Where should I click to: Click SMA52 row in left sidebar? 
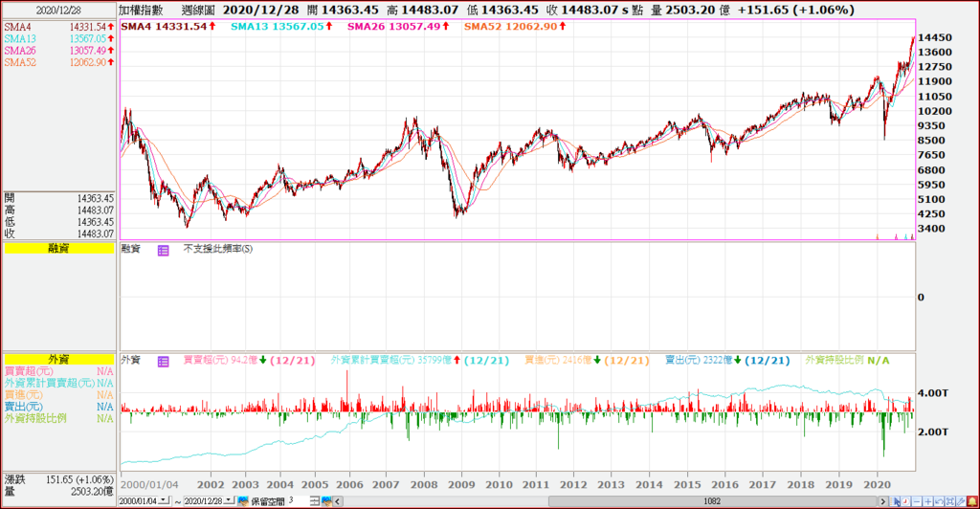58,62
